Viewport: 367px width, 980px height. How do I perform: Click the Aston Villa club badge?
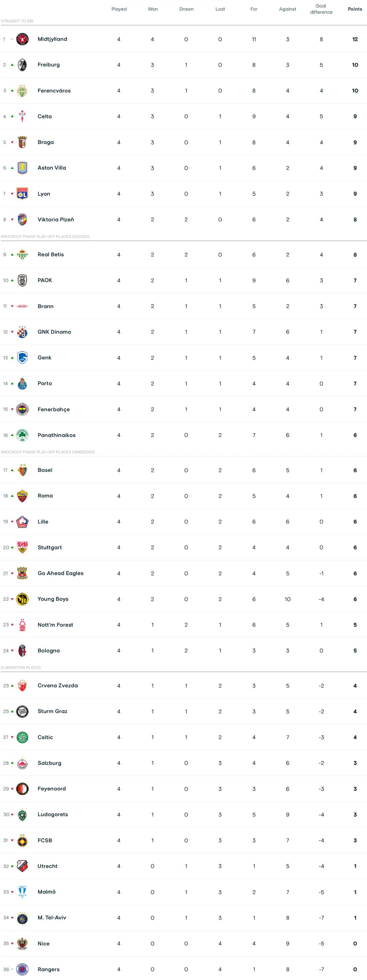(22, 168)
